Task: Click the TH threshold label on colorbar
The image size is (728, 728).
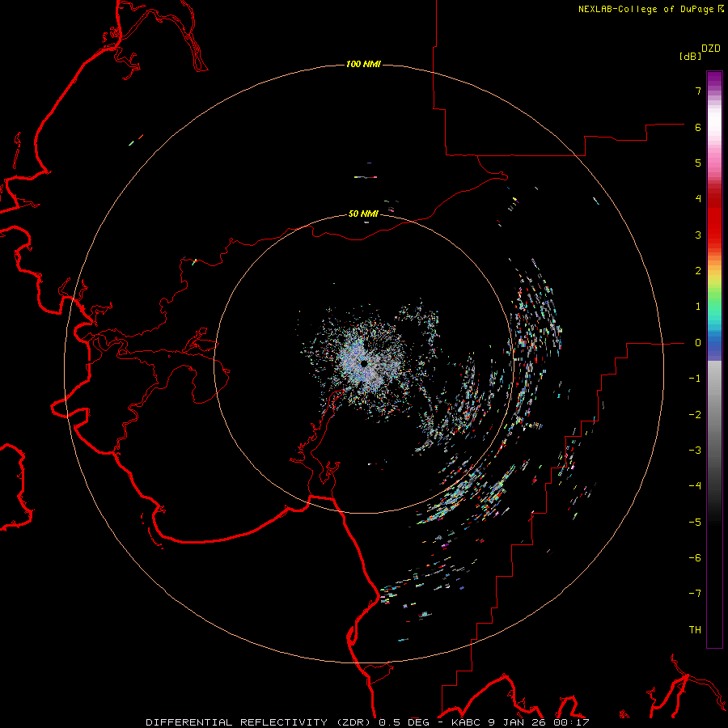Action: 695,630
